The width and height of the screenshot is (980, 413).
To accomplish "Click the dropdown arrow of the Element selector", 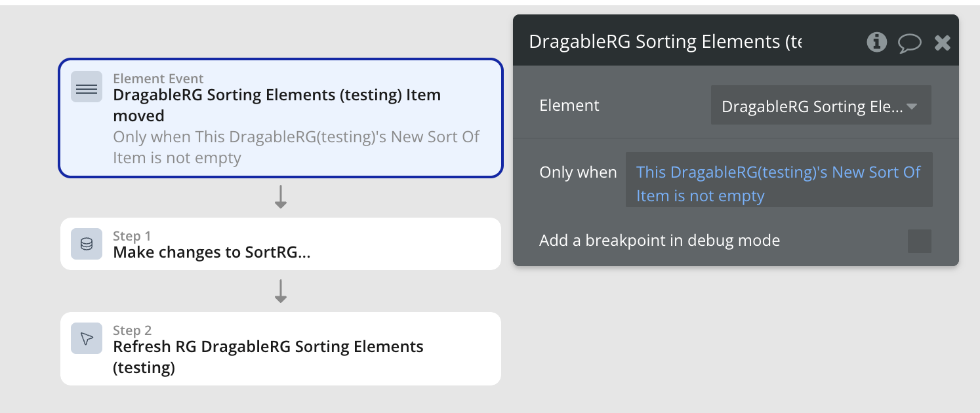I will click(912, 106).
